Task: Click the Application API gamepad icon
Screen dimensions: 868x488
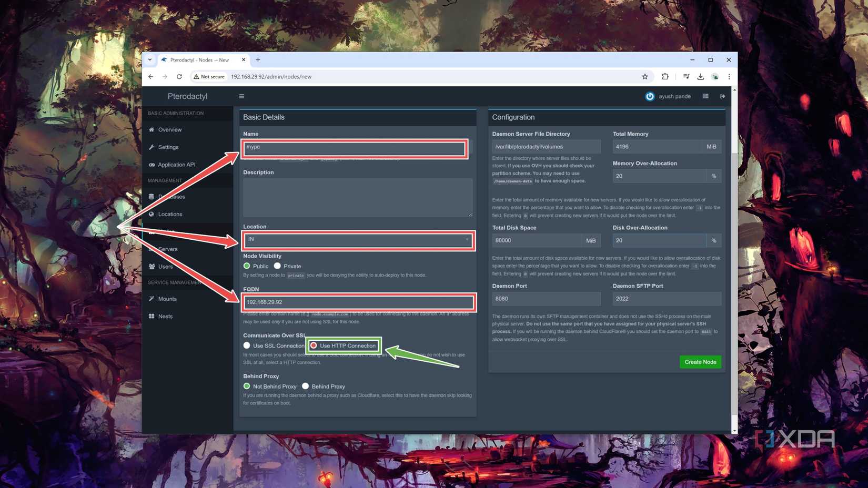Action: (152, 165)
